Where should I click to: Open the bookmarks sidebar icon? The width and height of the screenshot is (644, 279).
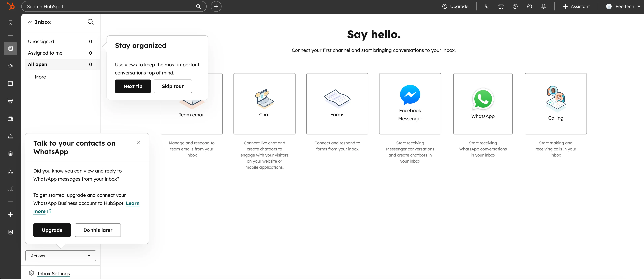click(x=10, y=23)
